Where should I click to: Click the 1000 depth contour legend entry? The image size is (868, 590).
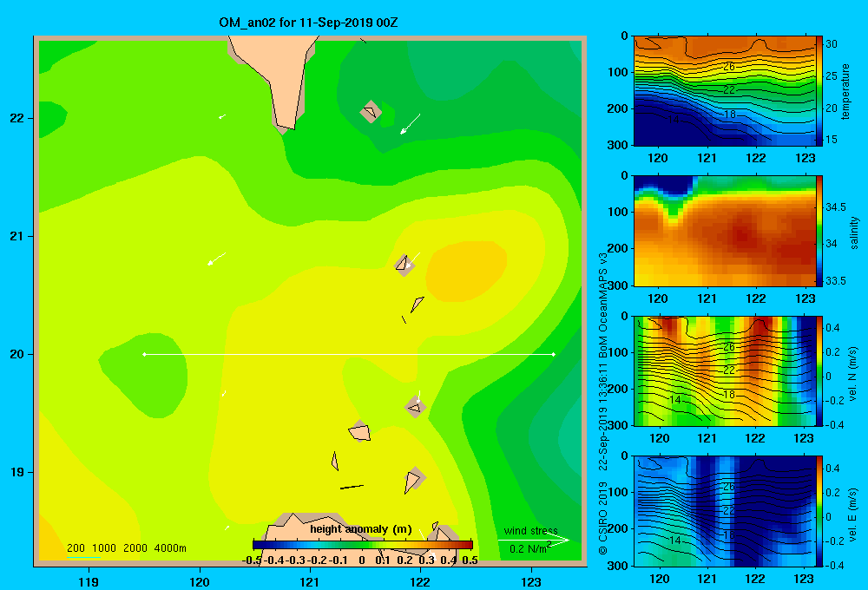104,548
